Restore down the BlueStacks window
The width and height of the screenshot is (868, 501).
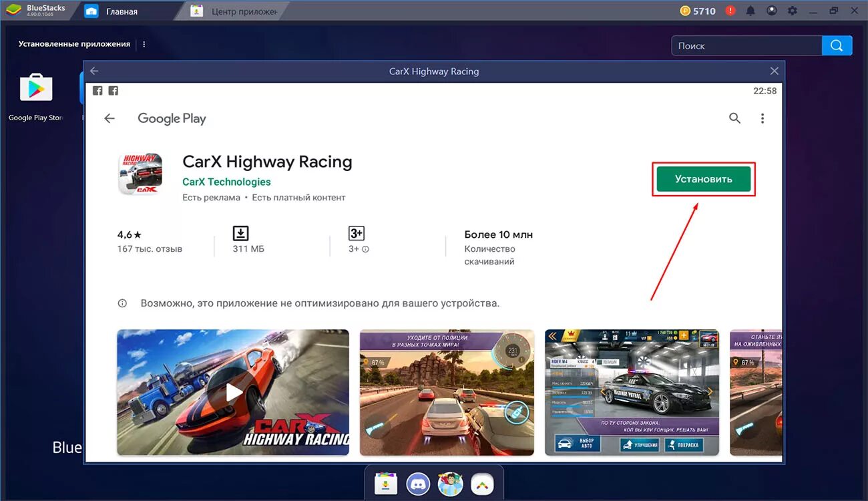click(833, 11)
